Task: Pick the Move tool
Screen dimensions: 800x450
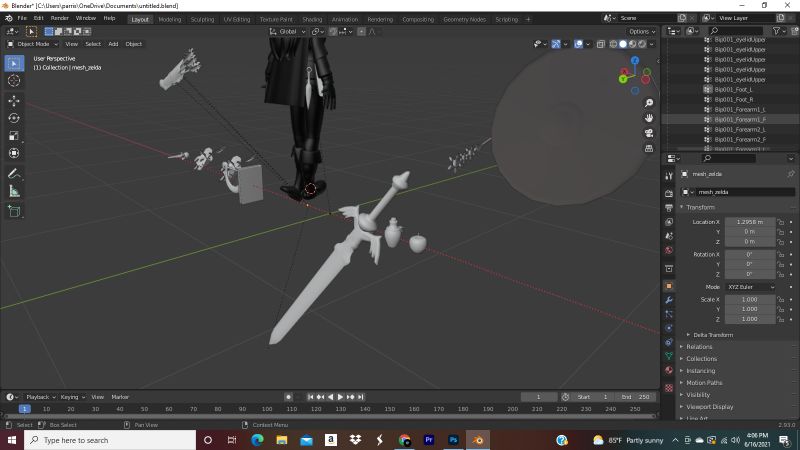Action: [x=14, y=101]
